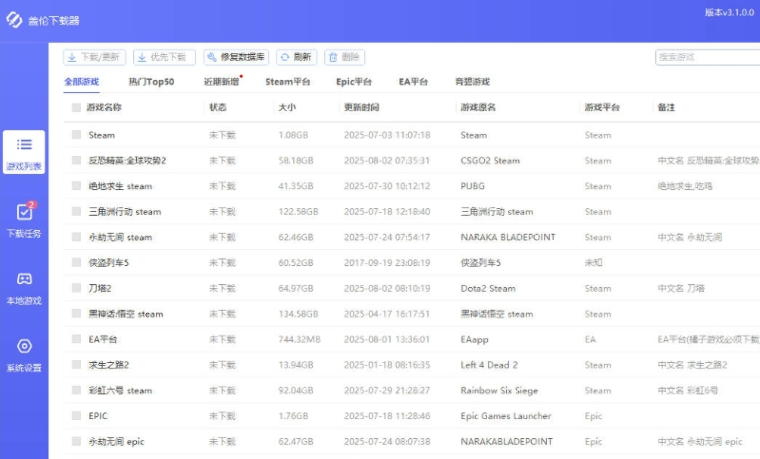This screenshot has width=760, height=459.
Task: Click the 版本v3.1.0.0 version label
Action: 729,13
